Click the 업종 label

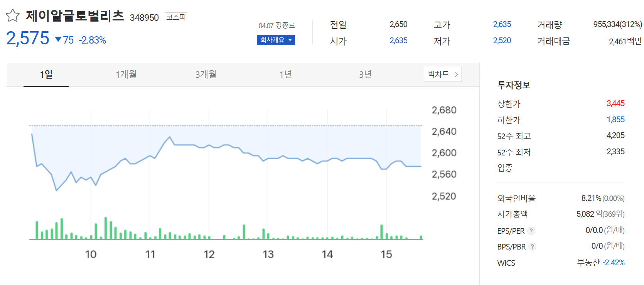click(505, 168)
